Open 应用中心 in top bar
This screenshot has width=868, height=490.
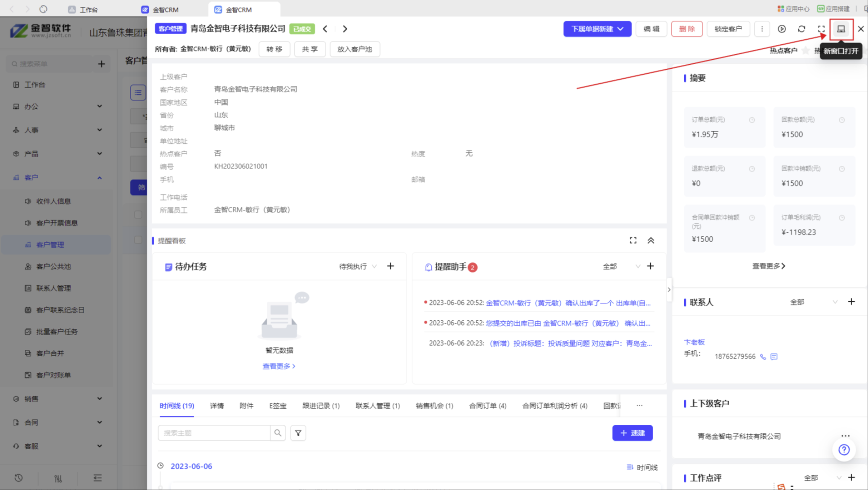pyautogui.click(x=793, y=9)
